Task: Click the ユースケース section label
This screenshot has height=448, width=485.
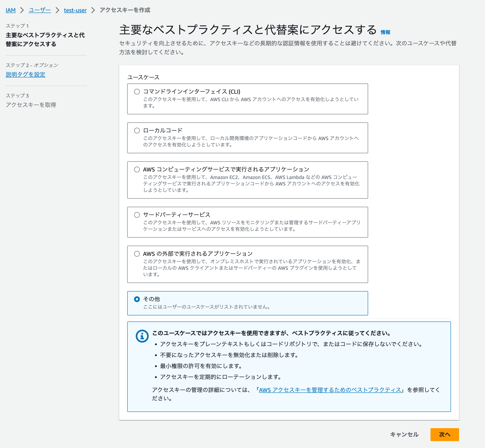Action: (x=143, y=77)
